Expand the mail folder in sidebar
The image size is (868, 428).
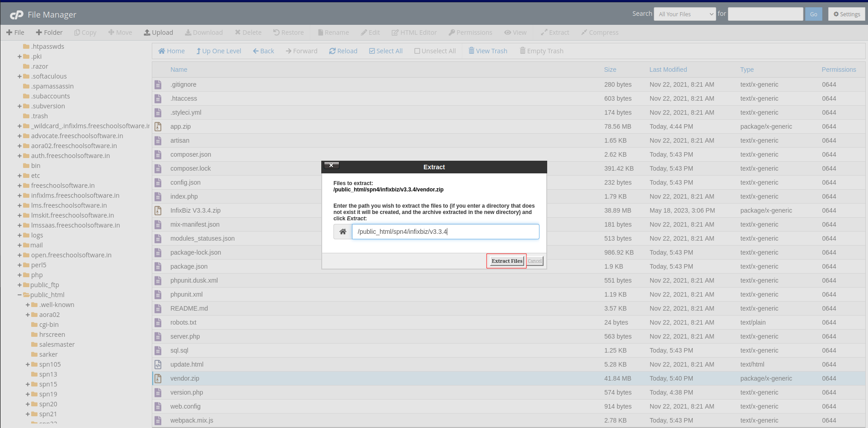point(19,245)
